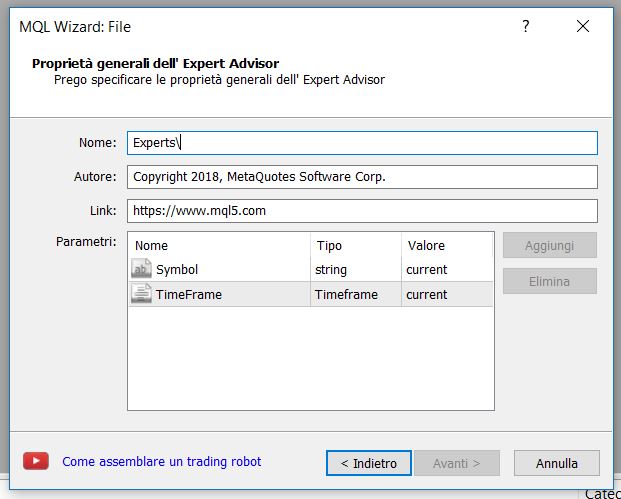This screenshot has width=621, height=499.
Task: Open the help question mark
Action: click(526, 26)
